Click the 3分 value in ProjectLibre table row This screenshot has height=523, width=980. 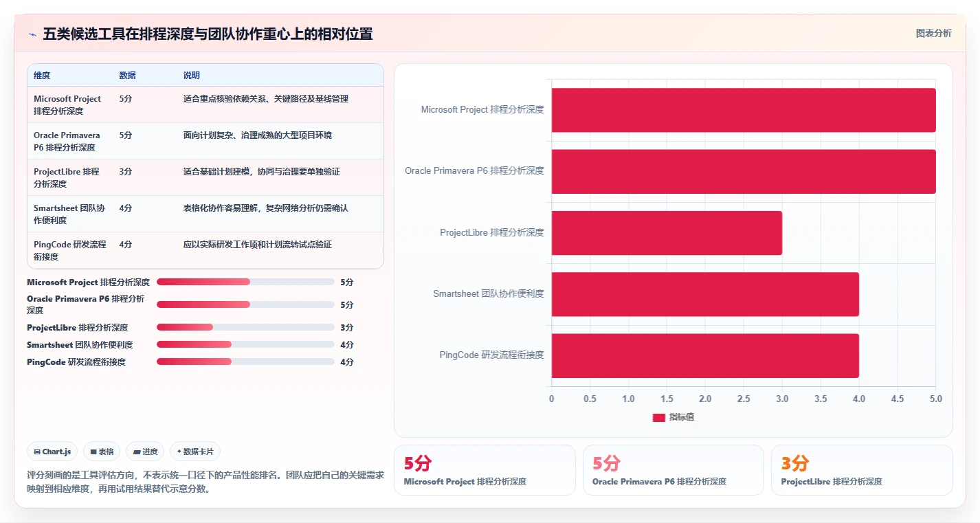point(126,172)
